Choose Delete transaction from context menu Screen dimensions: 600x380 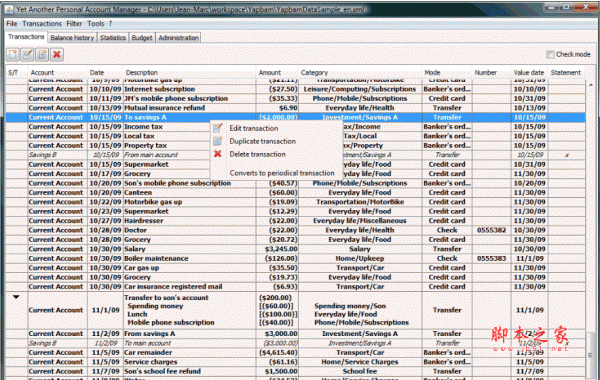coord(257,154)
